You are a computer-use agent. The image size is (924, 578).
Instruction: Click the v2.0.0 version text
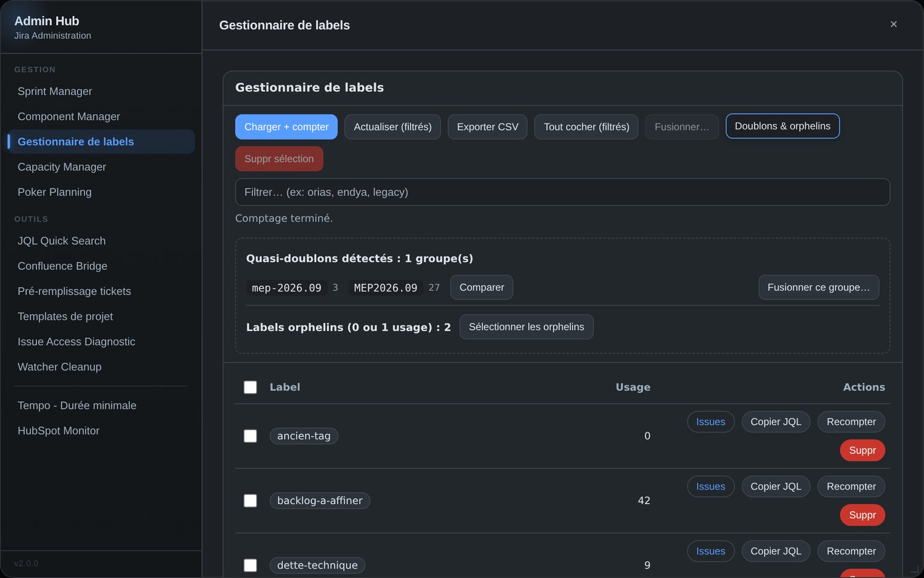coord(26,563)
